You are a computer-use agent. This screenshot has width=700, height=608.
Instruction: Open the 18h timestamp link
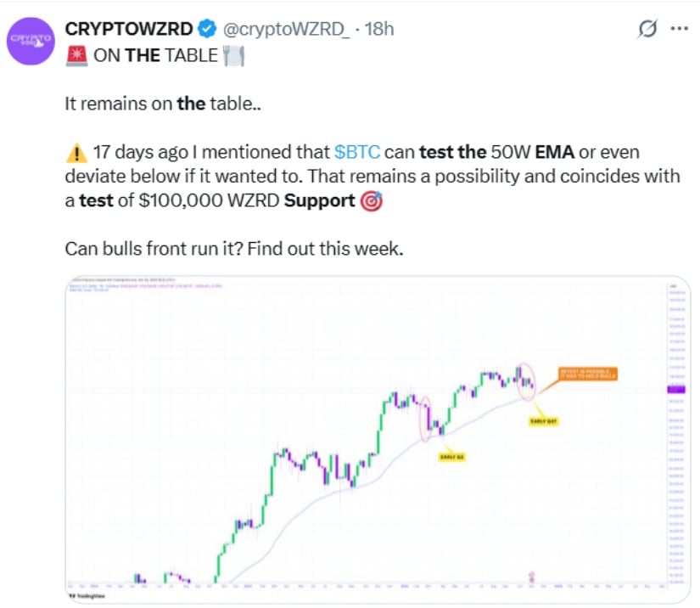379,29
